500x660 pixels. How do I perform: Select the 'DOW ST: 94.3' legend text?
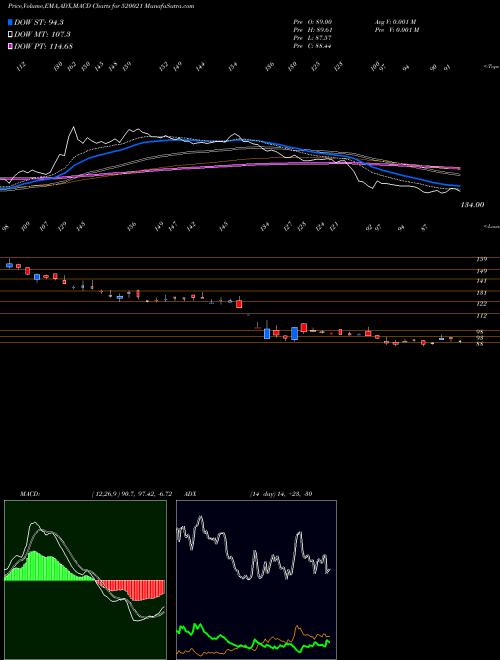click(x=39, y=22)
